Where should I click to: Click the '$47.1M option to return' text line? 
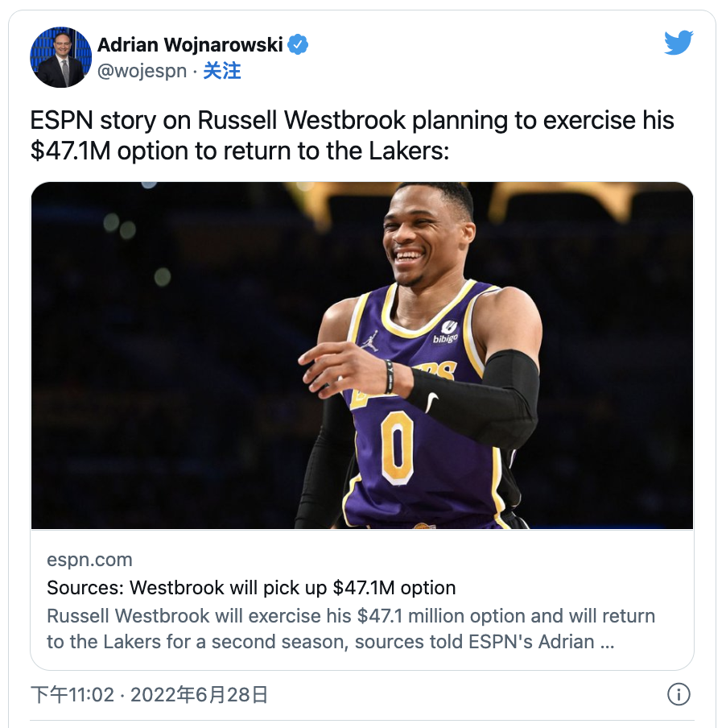click(239, 151)
